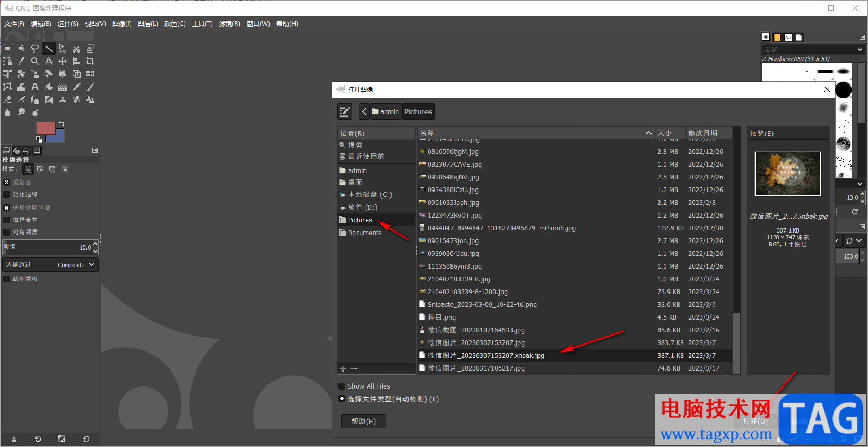Image resolution: width=868 pixels, height=447 pixels.
Task: Enable the 羽化边缘 feather edges checkbox
Action: coord(7,195)
